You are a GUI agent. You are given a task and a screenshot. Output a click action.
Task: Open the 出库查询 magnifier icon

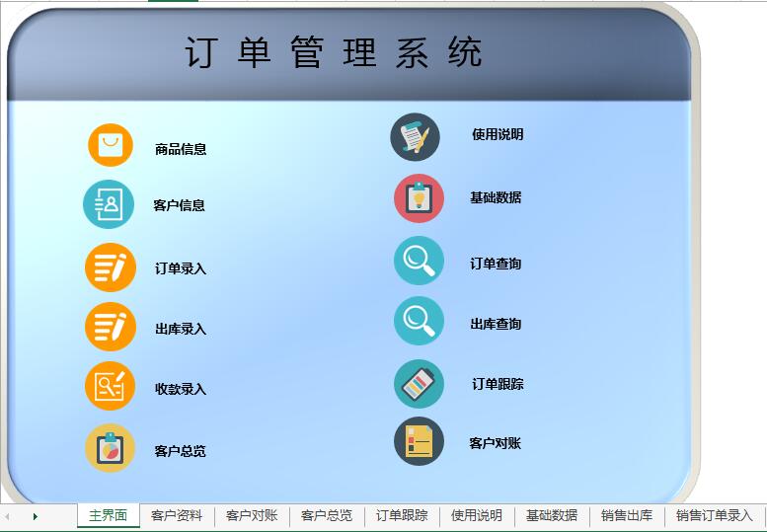point(419,322)
